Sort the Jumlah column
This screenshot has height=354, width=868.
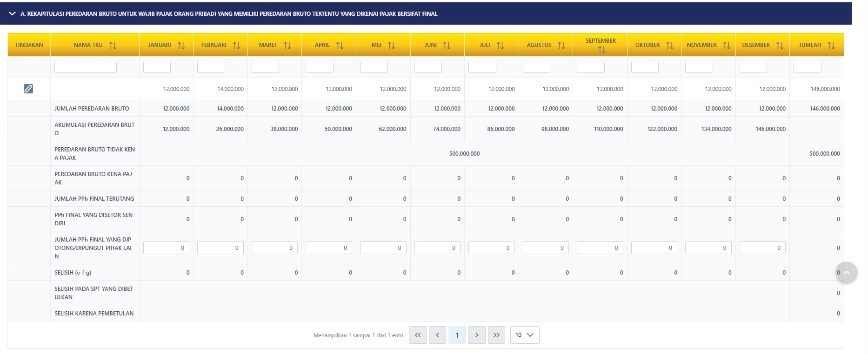click(x=831, y=45)
